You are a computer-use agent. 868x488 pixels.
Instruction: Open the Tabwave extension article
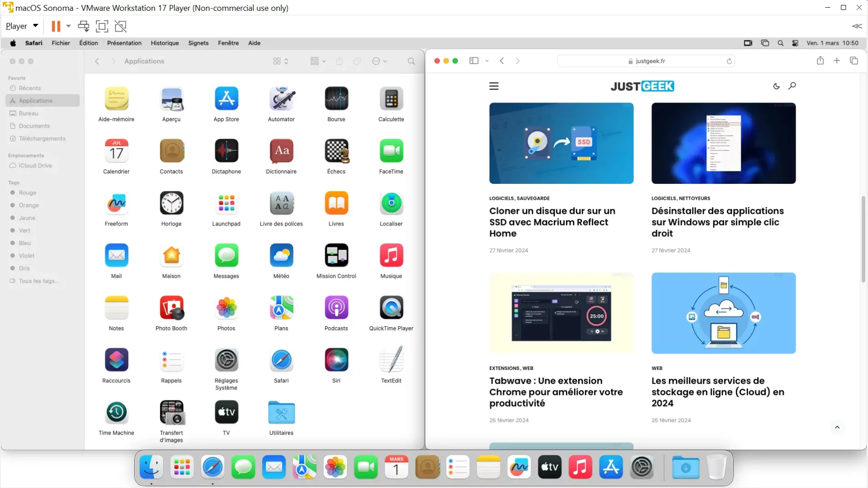point(556,392)
